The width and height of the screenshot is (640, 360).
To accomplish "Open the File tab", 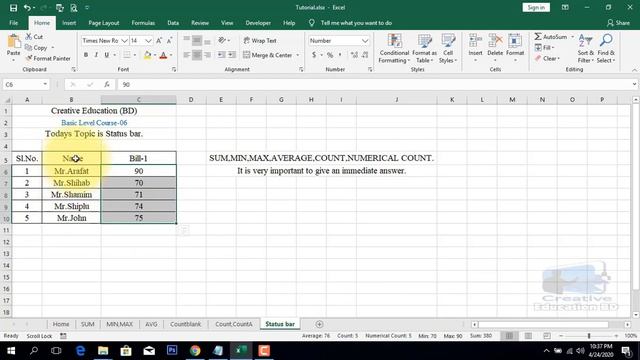I will [13, 23].
